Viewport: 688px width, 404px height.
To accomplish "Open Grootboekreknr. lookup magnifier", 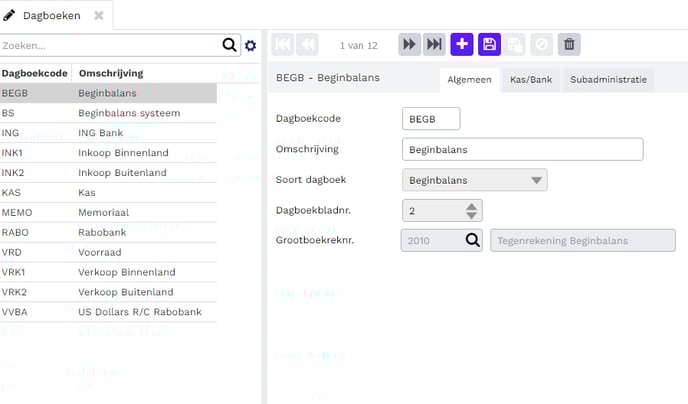I will [x=472, y=240].
